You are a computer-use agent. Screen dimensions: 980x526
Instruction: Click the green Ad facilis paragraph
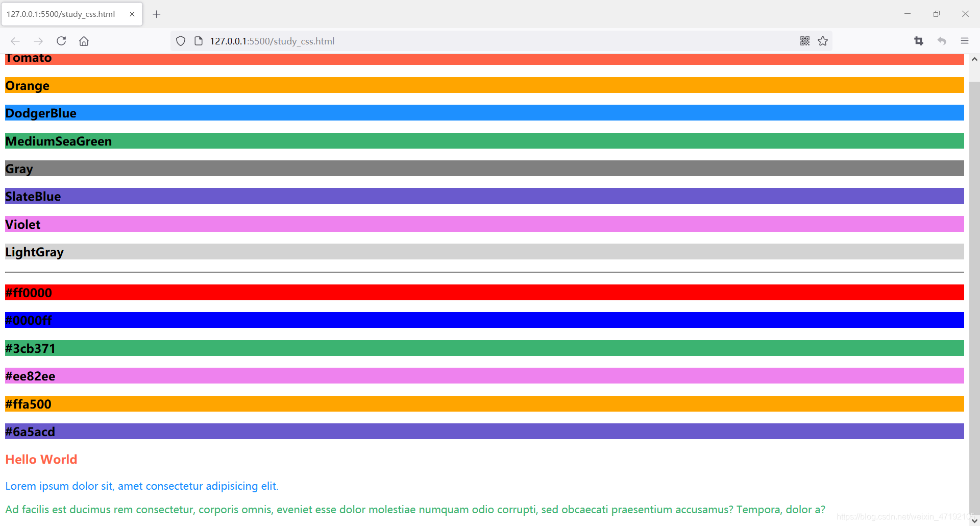click(x=415, y=509)
